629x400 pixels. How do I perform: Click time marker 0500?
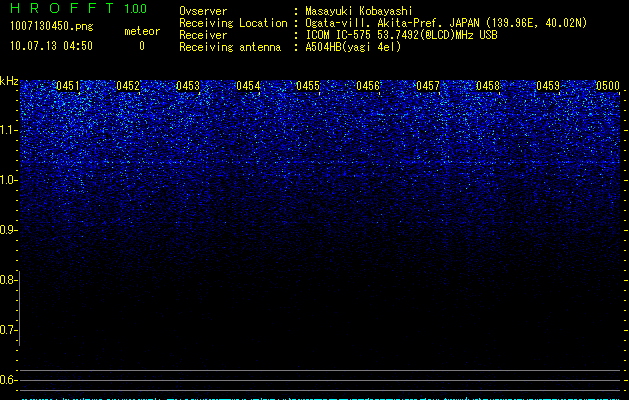click(x=608, y=86)
